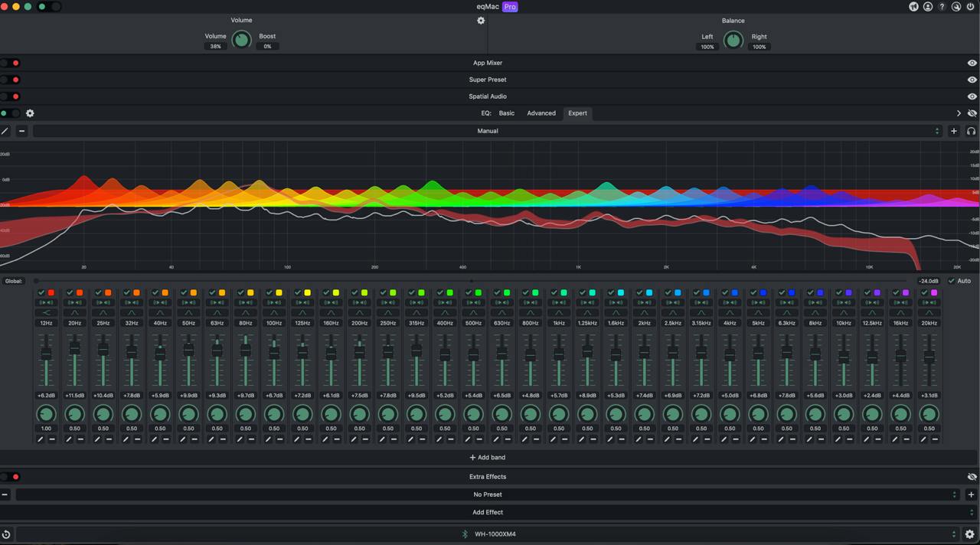This screenshot has width=980, height=545.
Task: Click the pencil icon to rename the EQ preset
Action: tap(5, 131)
